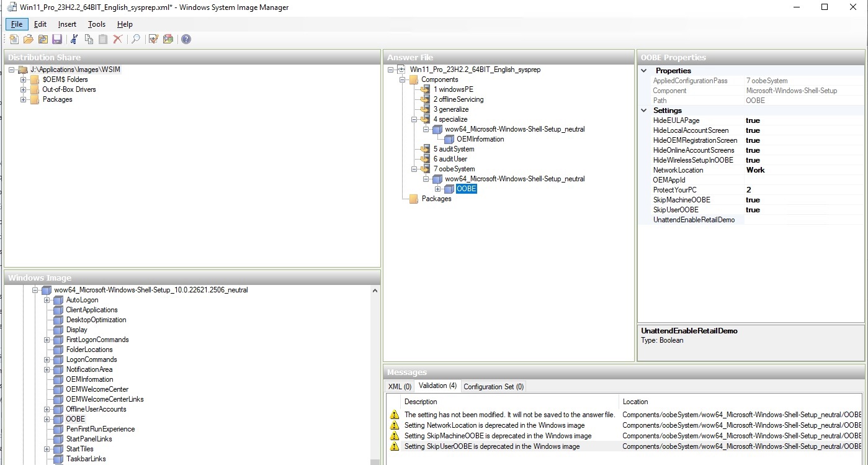Select the Validation (4) tab
868x465 pixels.
click(x=437, y=386)
